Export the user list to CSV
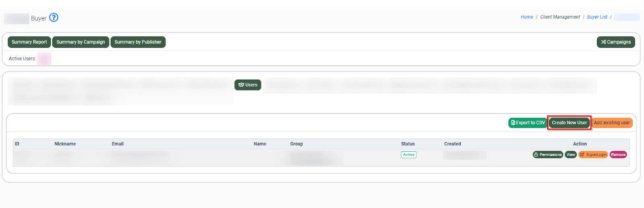The image size is (644, 208). (x=528, y=123)
